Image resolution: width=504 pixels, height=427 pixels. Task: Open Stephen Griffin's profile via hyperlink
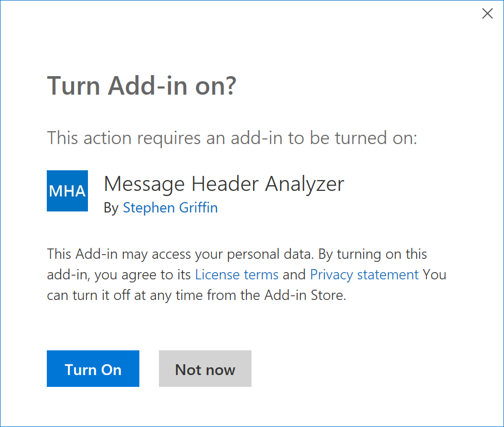[x=170, y=208]
